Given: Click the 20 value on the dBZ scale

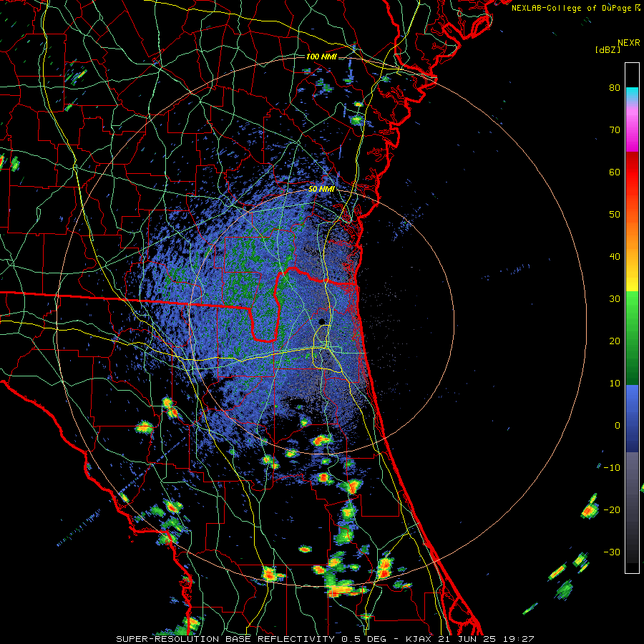Looking at the screenshot, I should (x=615, y=341).
